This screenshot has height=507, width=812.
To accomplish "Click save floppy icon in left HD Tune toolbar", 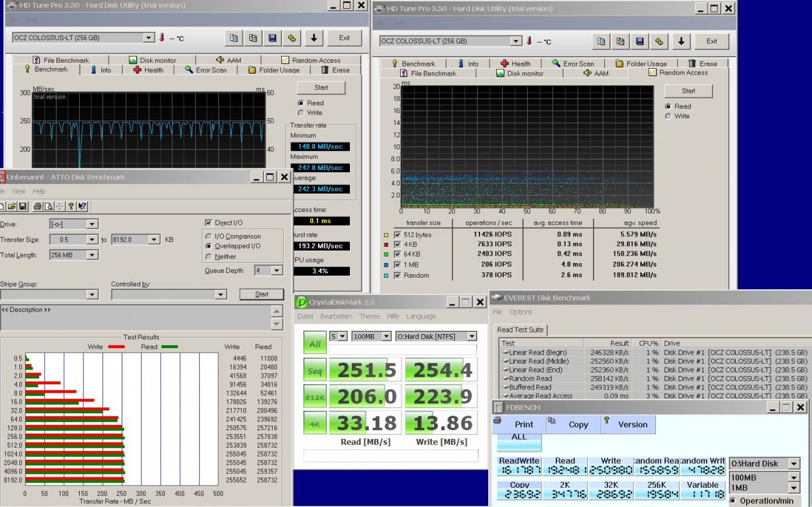I will tap(273, 38).
